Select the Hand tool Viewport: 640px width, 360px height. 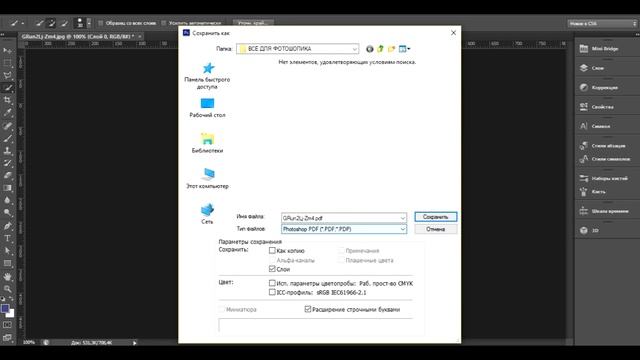tap(7, 276)
